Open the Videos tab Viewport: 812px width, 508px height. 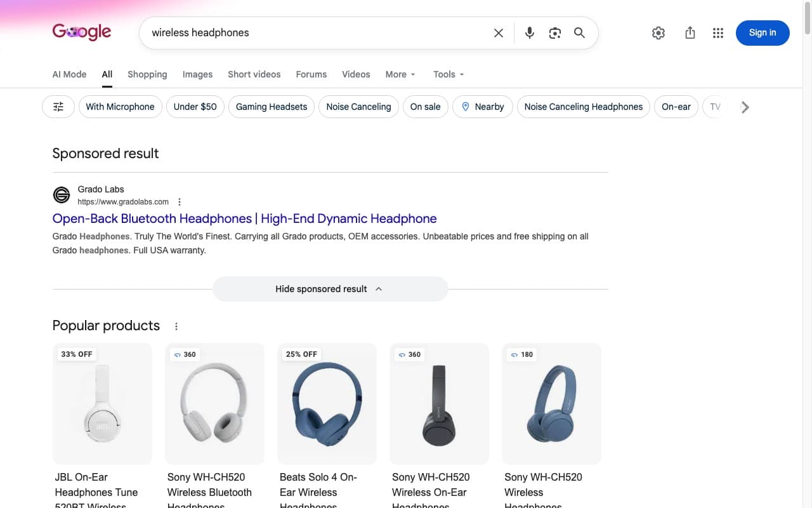[356, 74]
